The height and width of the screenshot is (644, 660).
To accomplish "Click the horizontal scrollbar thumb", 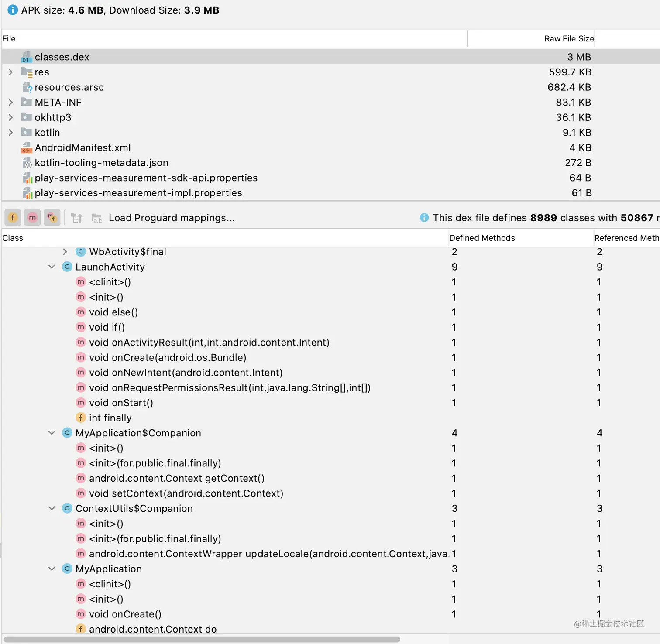I will (x=202, y=639).
